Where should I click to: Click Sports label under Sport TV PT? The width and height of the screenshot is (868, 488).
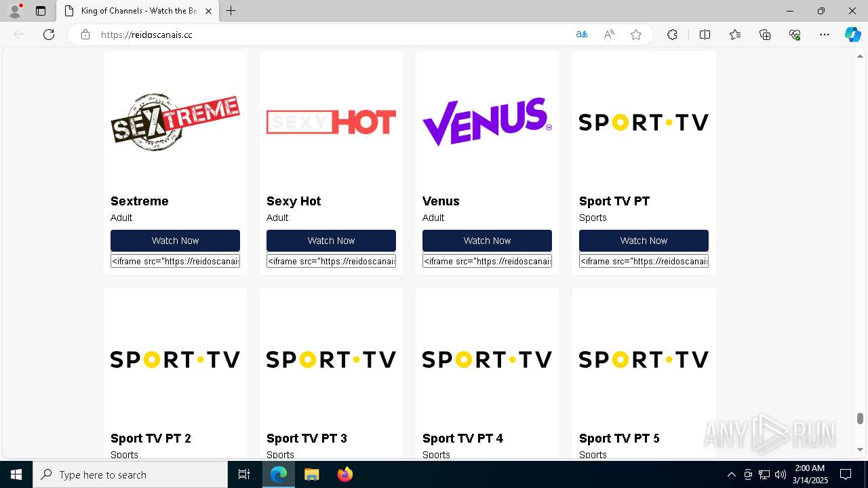593,218
